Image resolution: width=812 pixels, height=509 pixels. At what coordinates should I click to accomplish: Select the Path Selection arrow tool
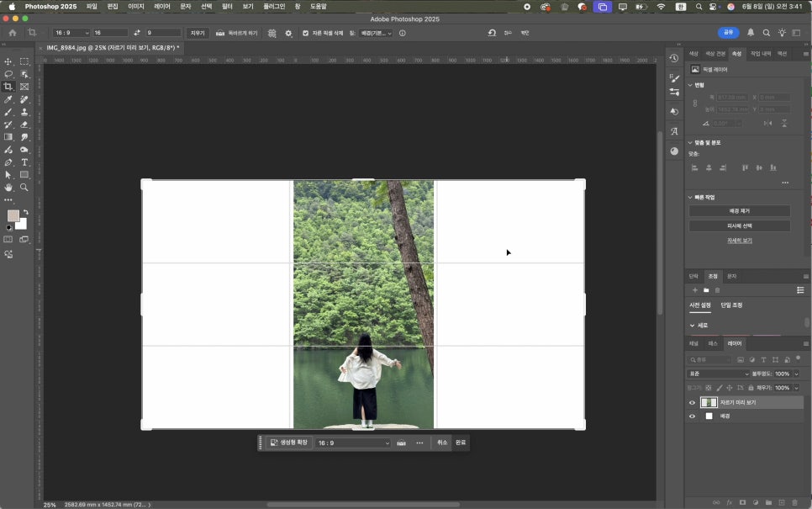[8, 175]
